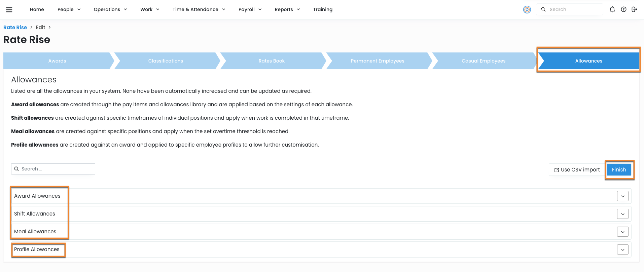Expand the Award Allowances section chevron
The image size is (644, 272).
tap(622, 196)
